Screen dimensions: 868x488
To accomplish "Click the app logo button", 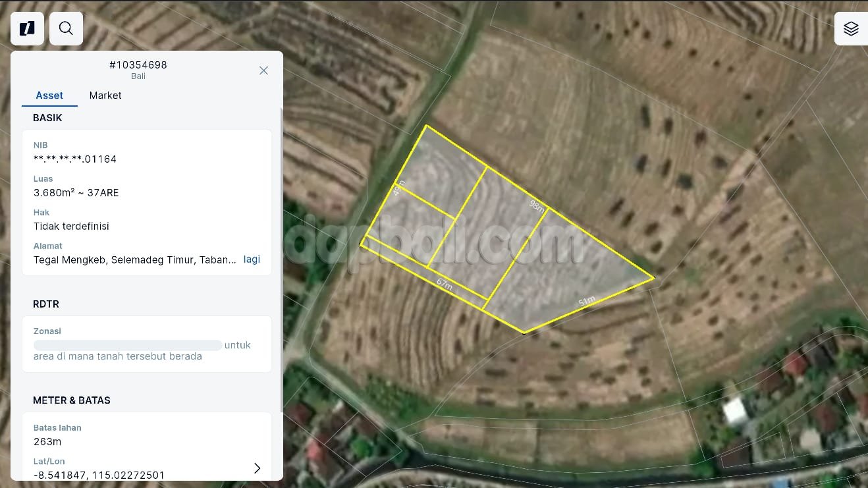I will [x=27, y=28].
